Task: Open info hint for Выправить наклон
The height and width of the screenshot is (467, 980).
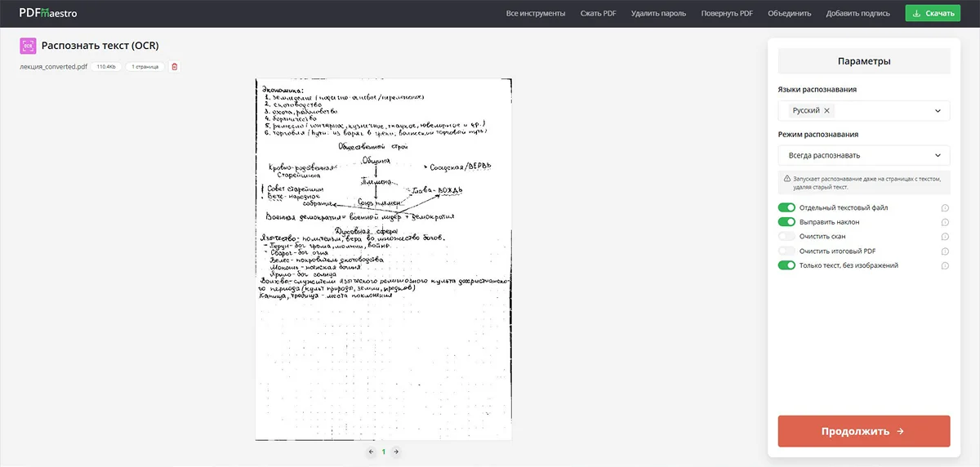Action: coord(944,222)
